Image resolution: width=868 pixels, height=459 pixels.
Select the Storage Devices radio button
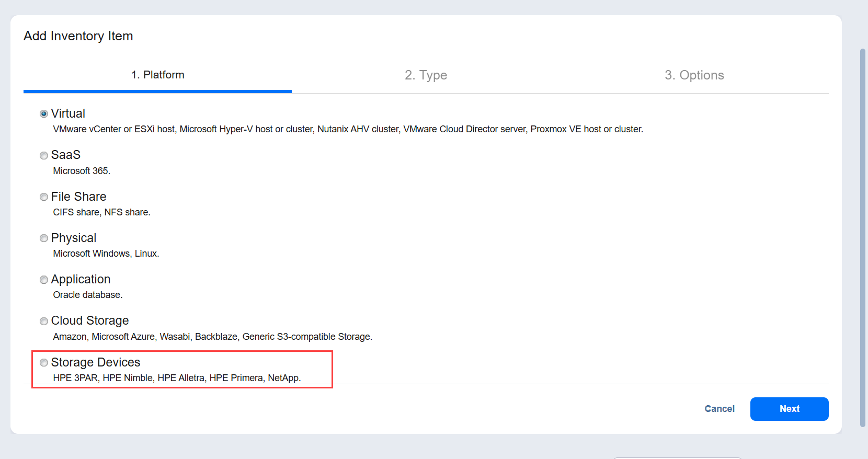click(x=44, y=363)
